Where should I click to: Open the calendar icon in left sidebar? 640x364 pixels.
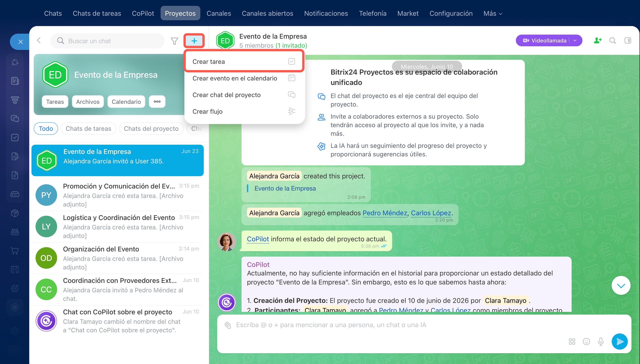tap(15, 269)
